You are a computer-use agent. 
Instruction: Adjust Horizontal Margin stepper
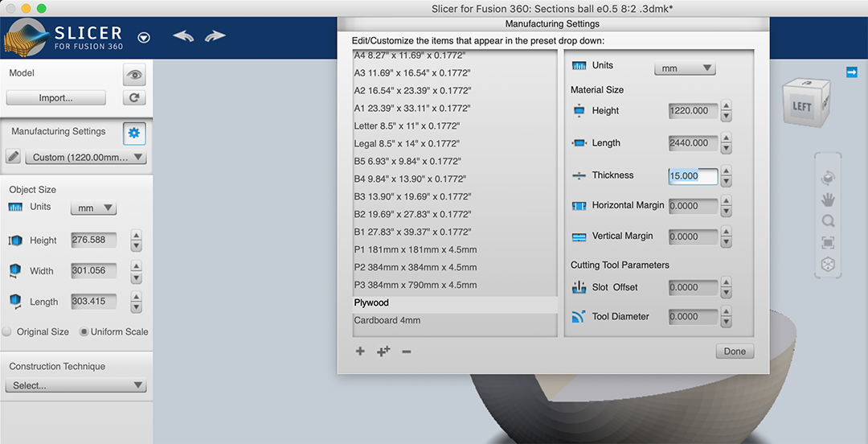pyautogui.click(x=727, y=206)
